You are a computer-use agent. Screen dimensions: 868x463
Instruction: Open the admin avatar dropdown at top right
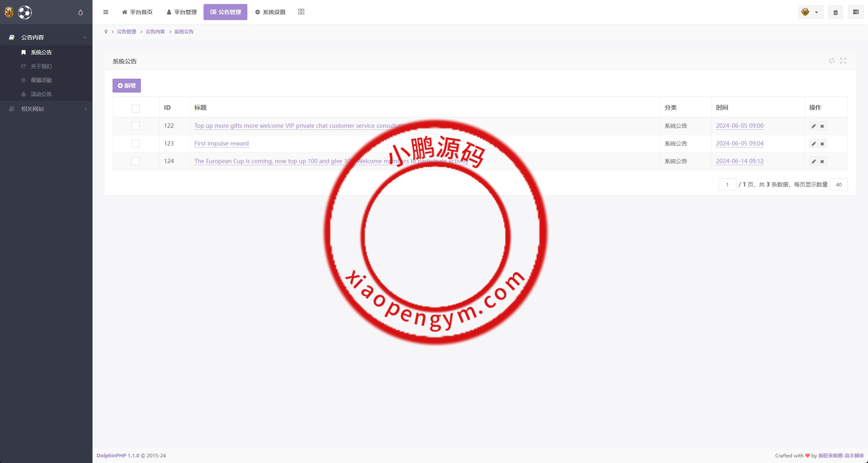tap(810, 12)
